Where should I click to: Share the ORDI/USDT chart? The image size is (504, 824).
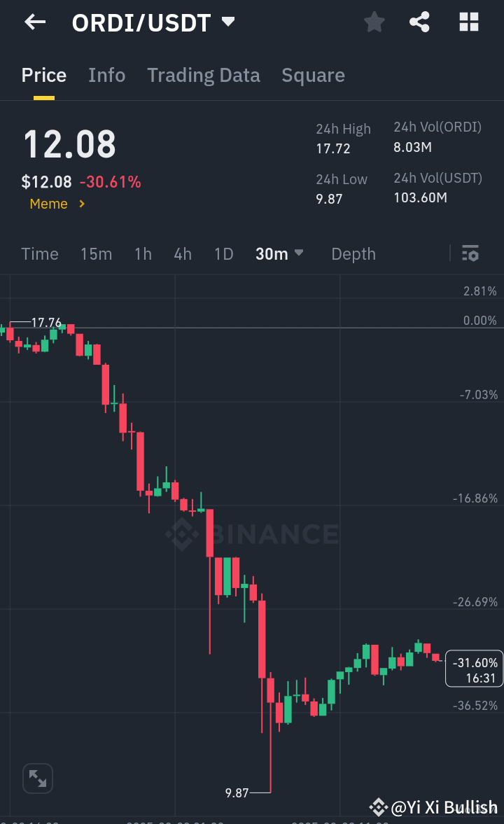419,22
